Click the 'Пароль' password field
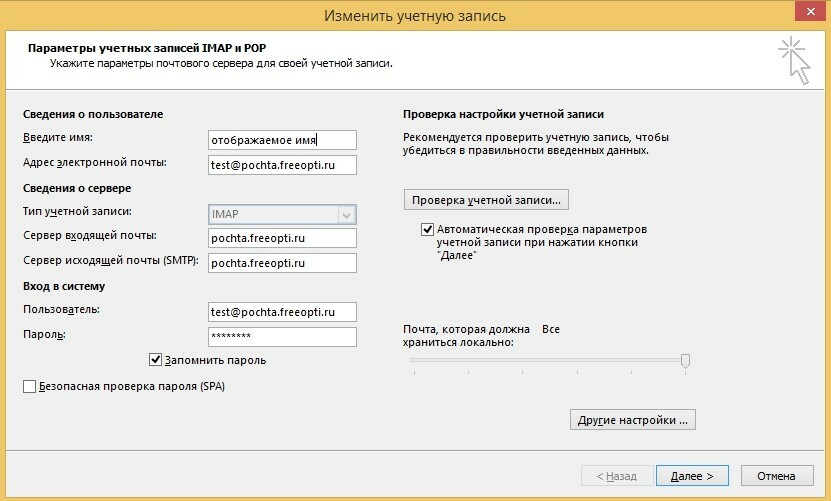The image size is (831, 501). [282, 337]
